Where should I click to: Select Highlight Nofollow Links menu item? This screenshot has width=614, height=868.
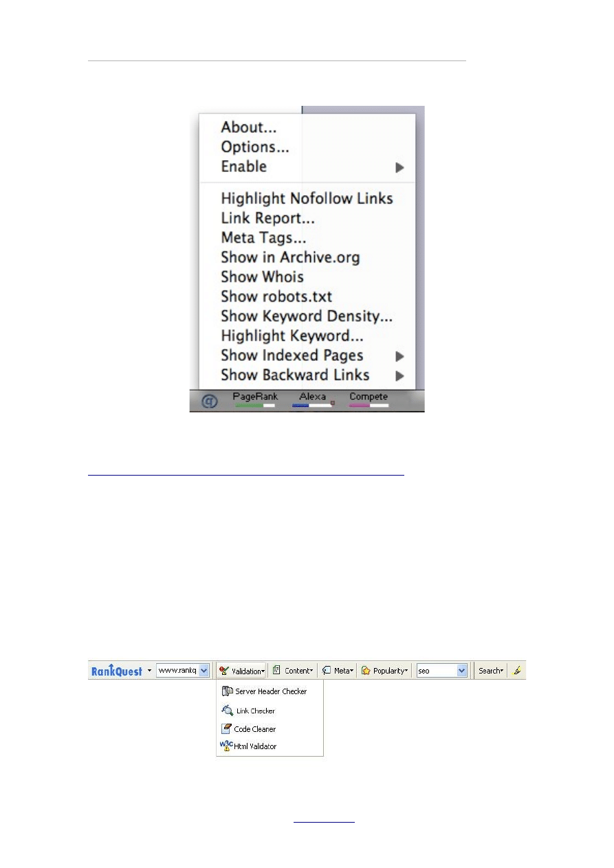coord(307,199)
